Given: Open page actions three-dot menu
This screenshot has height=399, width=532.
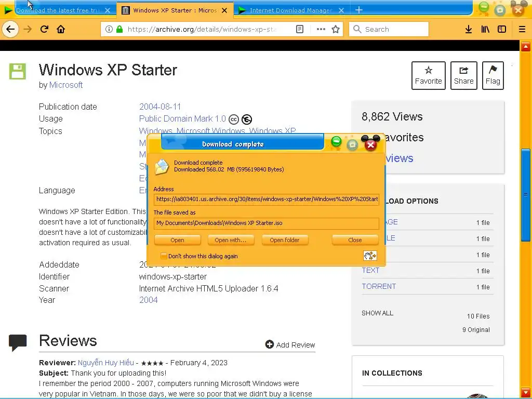Looking at the screenshot, I should (x=321, y=29).
